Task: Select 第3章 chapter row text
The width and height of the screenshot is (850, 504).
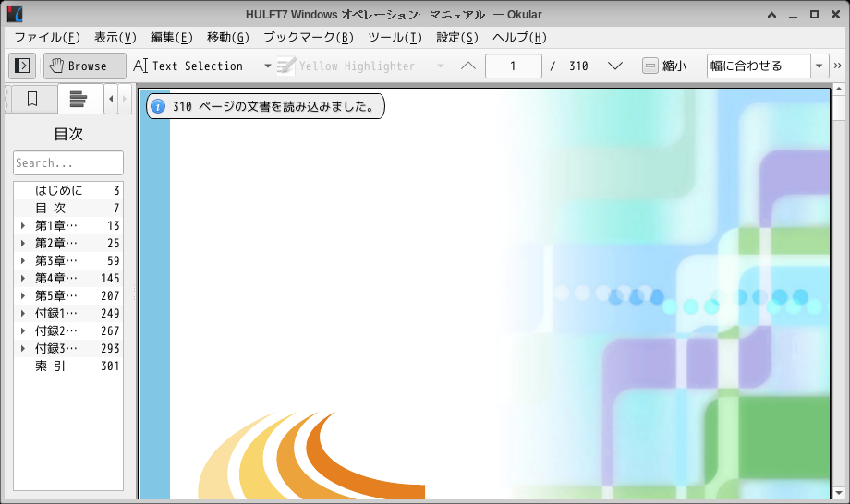Action: [x=55, y=260]
